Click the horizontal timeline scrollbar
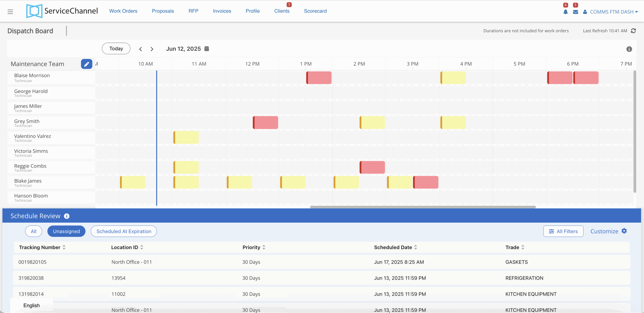The image size is (644, 313). (423, 207)
